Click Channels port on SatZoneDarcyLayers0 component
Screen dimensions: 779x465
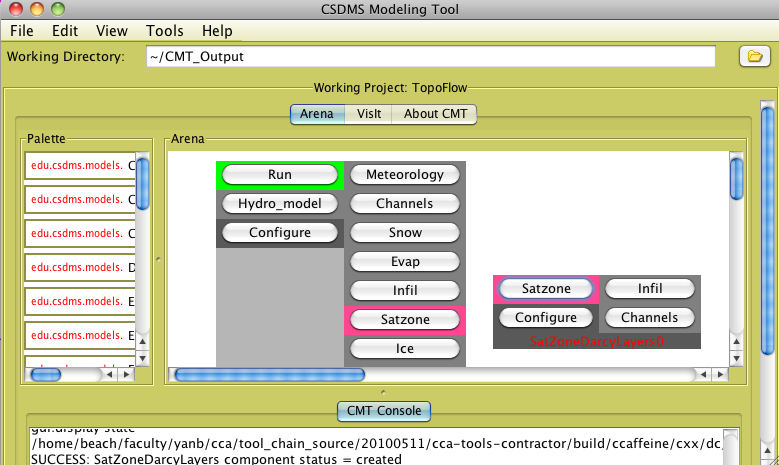pyautogui.click(x=649, y=317)
